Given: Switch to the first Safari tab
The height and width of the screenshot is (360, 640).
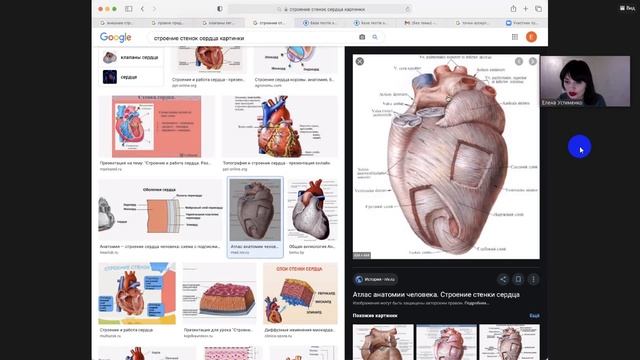Looking at the screenshot, I should (x=117, y=23).
